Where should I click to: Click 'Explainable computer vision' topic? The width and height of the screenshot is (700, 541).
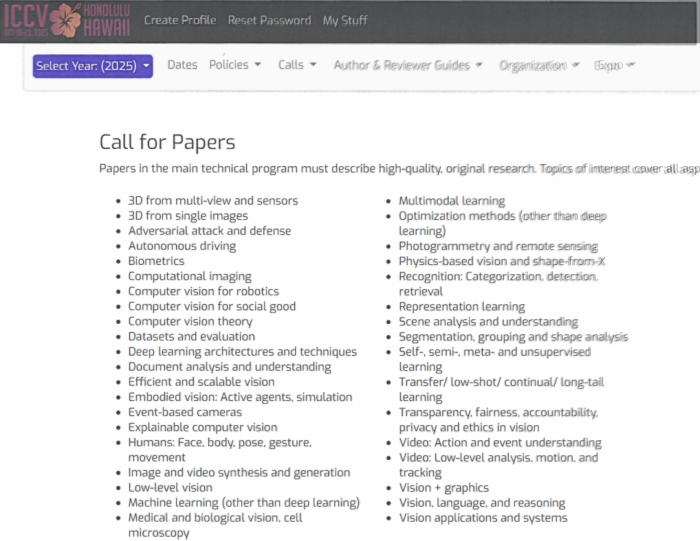coord(203,427)
